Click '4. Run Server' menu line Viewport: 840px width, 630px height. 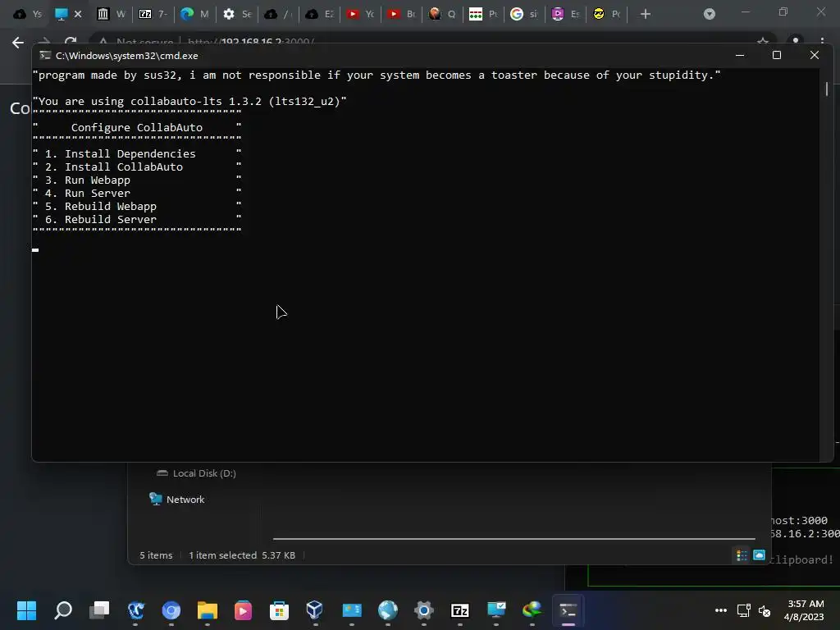[x=87, y=194]
